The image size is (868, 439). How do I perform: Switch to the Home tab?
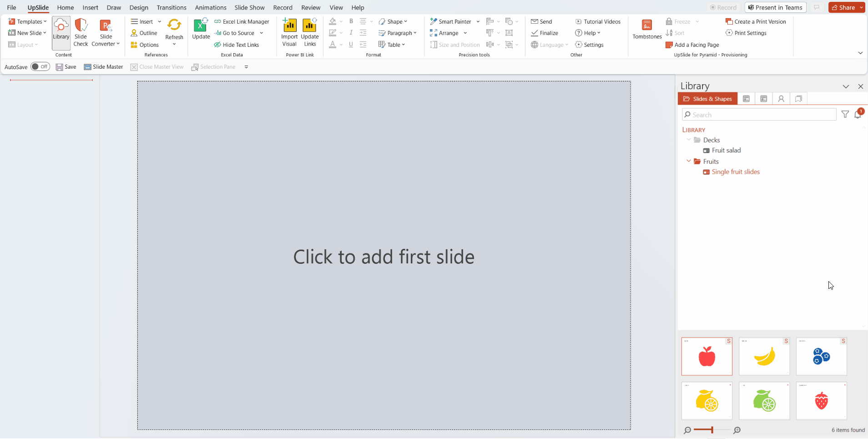(66, 7)
